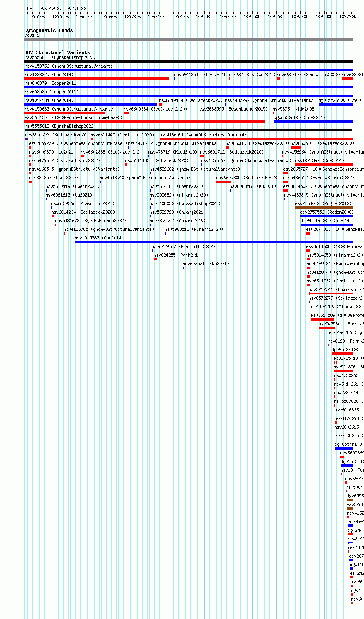Open nsv4555667 (gnomADStructuralVariants) details
The height and width of the screenshot is (619, 364).
247,160
